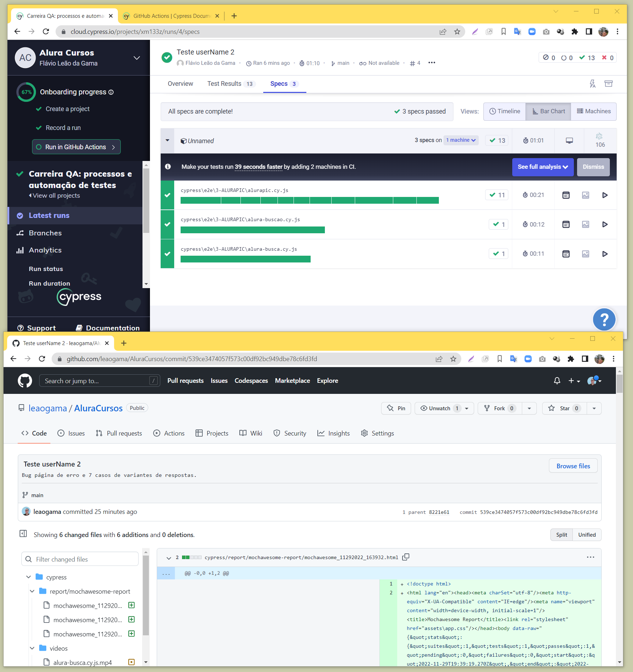This screenshot has width=633, height=672.
Task: Open the Fork options dropdown arrow
Action: click(x=529, y=408)
